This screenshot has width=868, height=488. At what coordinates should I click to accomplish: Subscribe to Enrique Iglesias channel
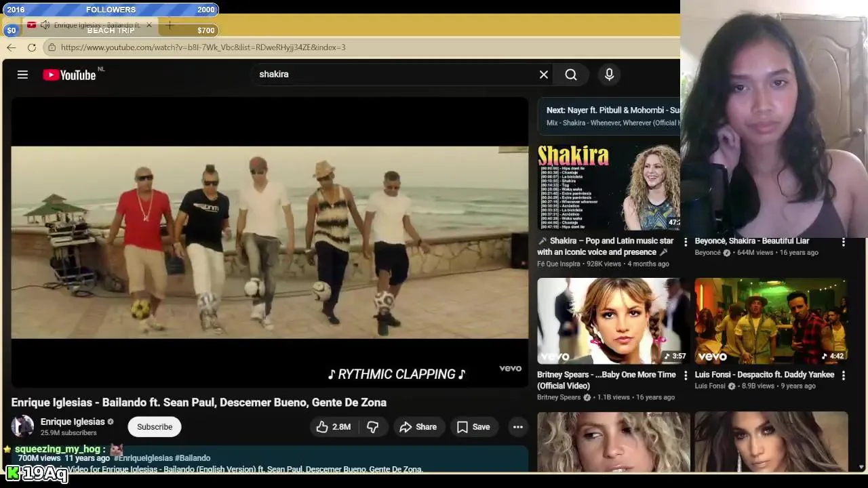155,427
